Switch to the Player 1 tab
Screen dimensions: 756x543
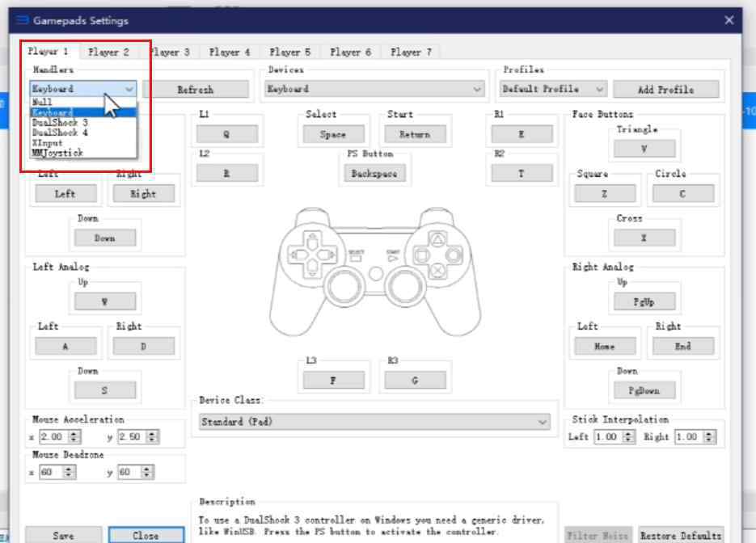point(48,51)
